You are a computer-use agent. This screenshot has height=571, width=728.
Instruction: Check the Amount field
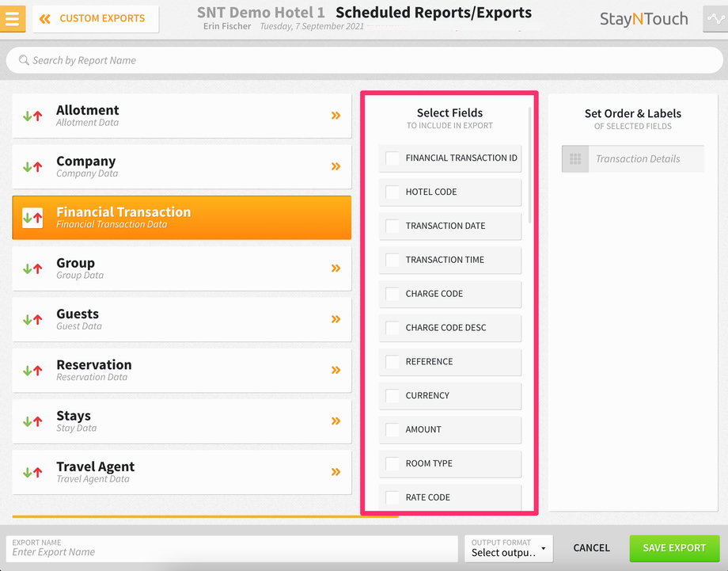pyautogui.click(x=392, y=429)
